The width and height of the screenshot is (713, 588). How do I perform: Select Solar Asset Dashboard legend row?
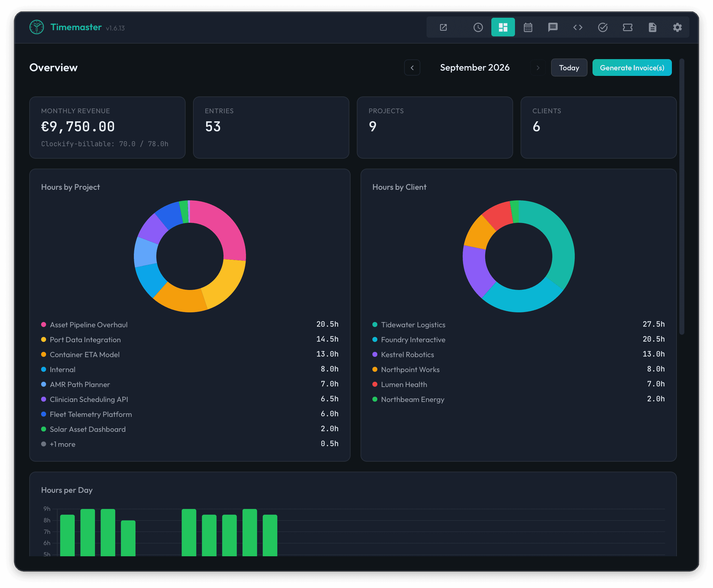coord(190,429)
